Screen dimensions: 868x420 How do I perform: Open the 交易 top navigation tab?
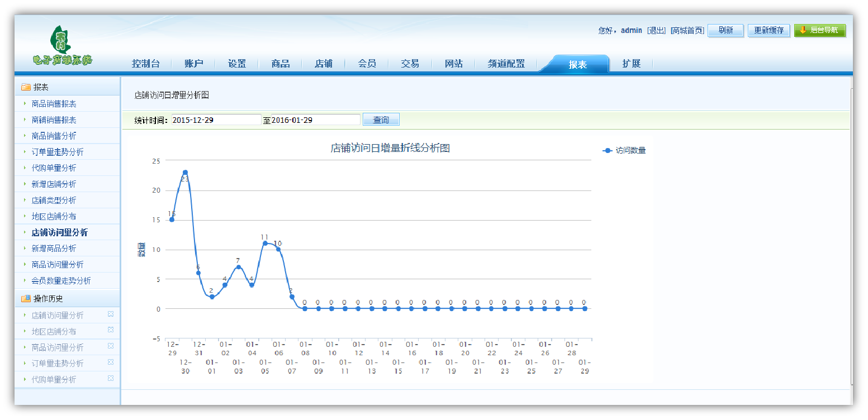410,64
